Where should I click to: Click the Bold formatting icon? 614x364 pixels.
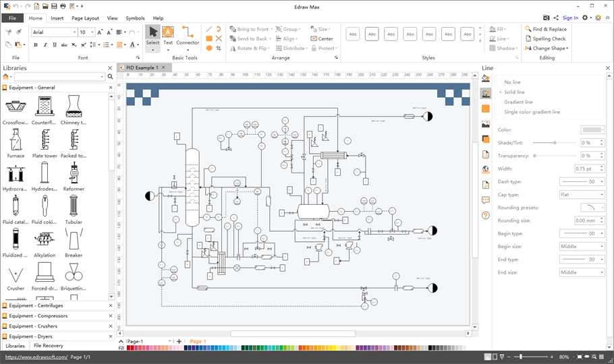click(x=35, y=45)
